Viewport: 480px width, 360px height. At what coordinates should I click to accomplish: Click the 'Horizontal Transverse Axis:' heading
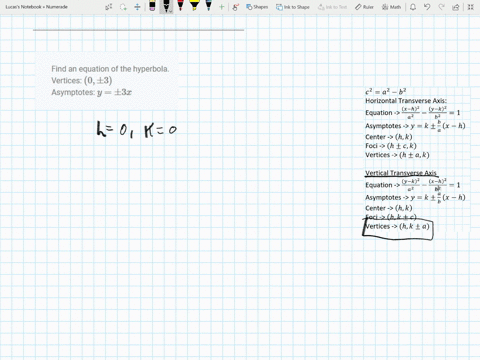pyautogui.click(x=406, y=101)
